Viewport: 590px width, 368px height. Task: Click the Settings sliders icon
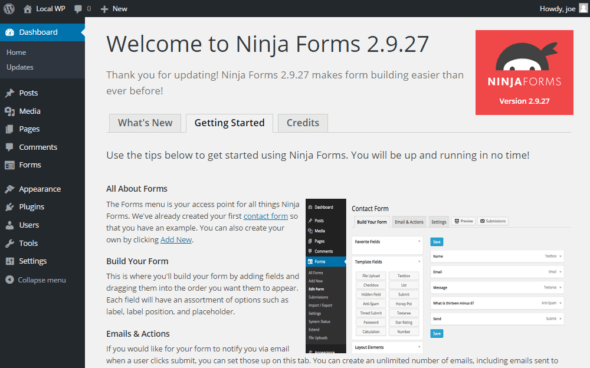[x=10, y=261]
